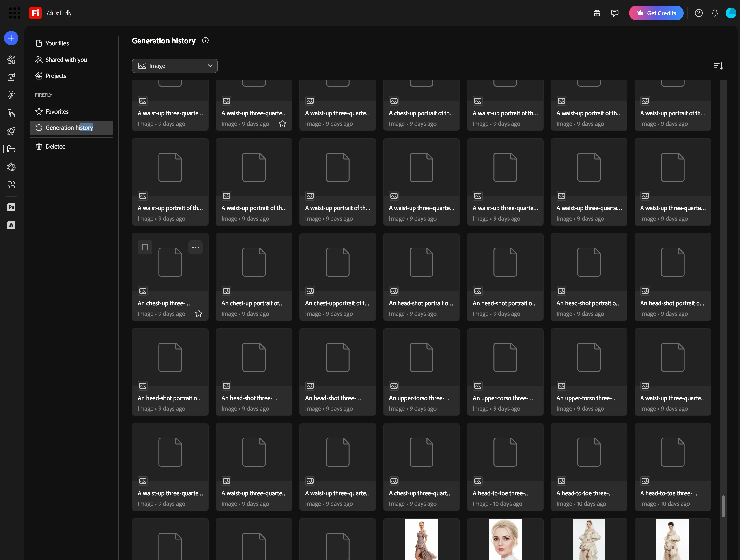Toggle favorite star on waist-up three-quarter card
This screenshot has width=740, height=560.
[x=282, y=124]
